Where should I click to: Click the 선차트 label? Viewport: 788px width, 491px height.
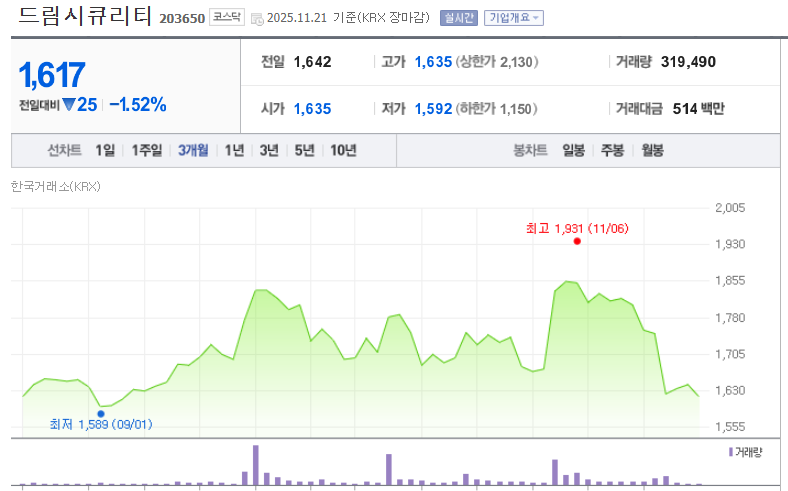click(64, 150)
